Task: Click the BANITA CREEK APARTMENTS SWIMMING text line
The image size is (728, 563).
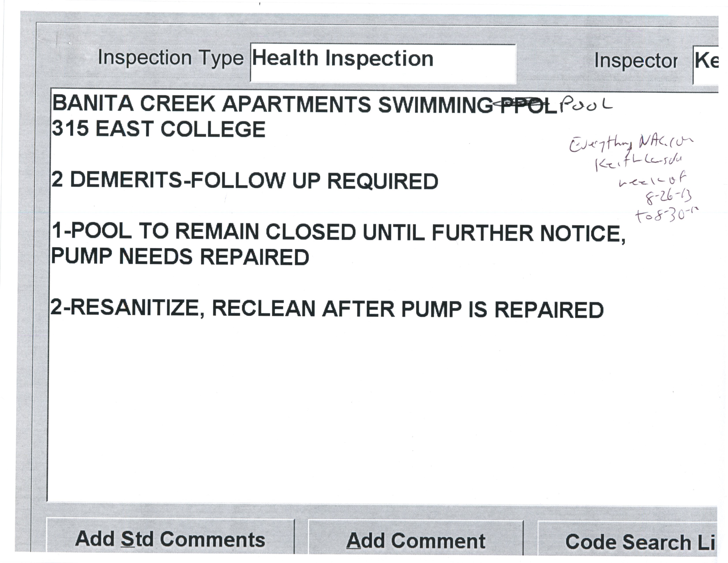Action: pyautogui.click(x=272, y=104)
